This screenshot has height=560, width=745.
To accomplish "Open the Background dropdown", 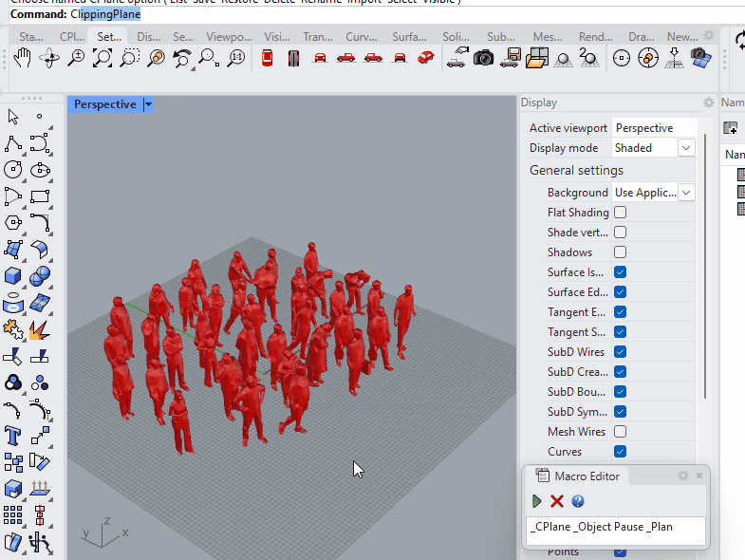I will point(686,193).
